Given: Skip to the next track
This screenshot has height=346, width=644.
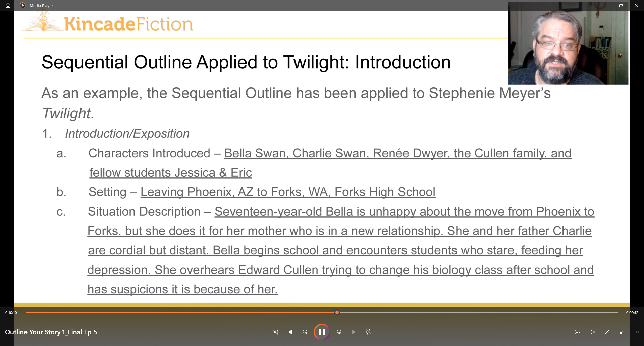Looking at the screenshot, I should [354, 332].
